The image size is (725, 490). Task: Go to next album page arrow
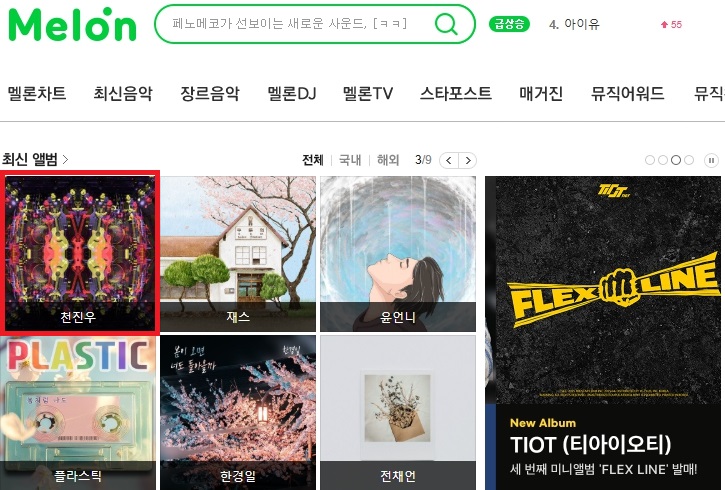pyautogui.click(x=467, y=160)
